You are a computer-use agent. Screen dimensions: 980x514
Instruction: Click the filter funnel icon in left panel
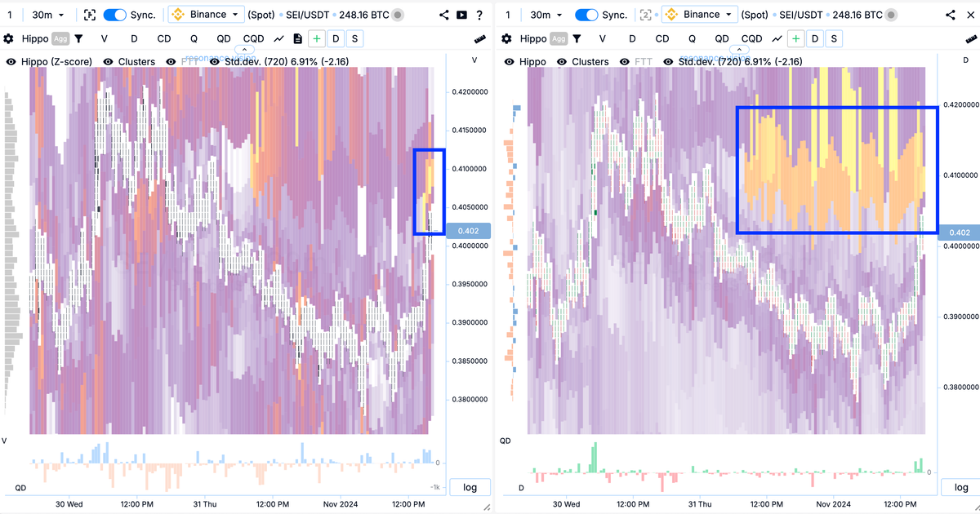(x=78, y=38)
